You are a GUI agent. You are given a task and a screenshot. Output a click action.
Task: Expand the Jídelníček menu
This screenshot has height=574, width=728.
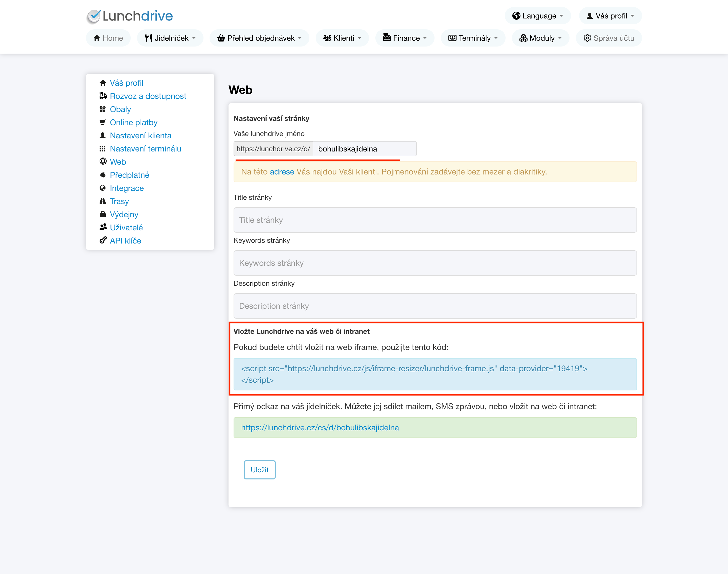point(170,38)
